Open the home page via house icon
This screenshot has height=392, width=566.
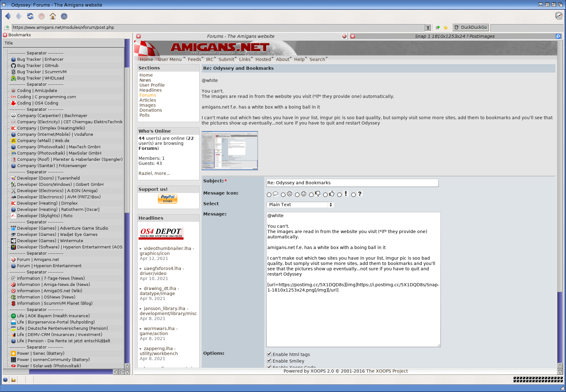[x=53, y=16]
